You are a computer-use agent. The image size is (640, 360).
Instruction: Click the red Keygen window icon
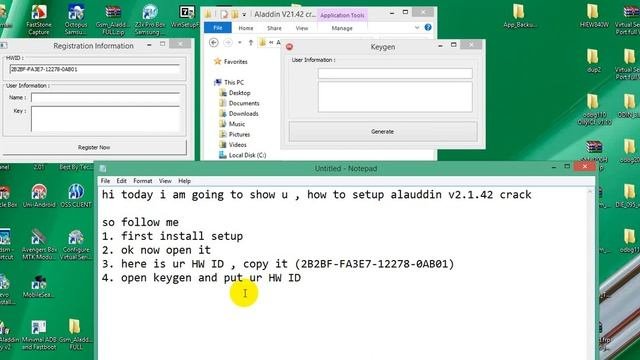click(x=289, y=47)
